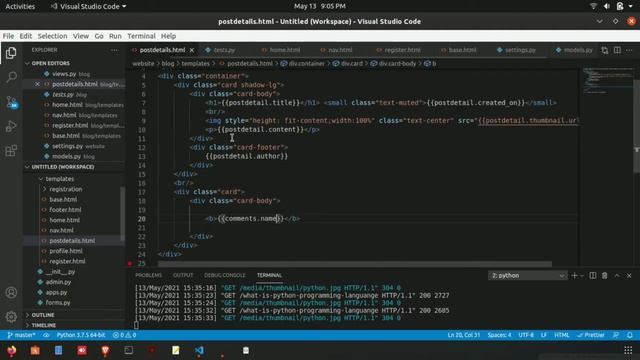Click the div.card-body breadcrumb
This screenshot has height=360, width=640.
[397, 64]
